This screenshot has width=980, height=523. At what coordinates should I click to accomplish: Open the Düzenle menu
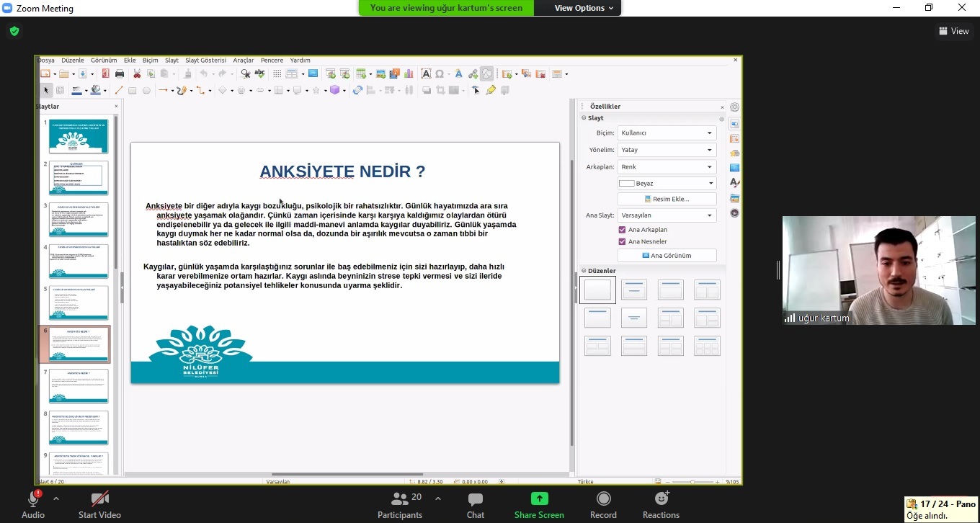(73, 61)
